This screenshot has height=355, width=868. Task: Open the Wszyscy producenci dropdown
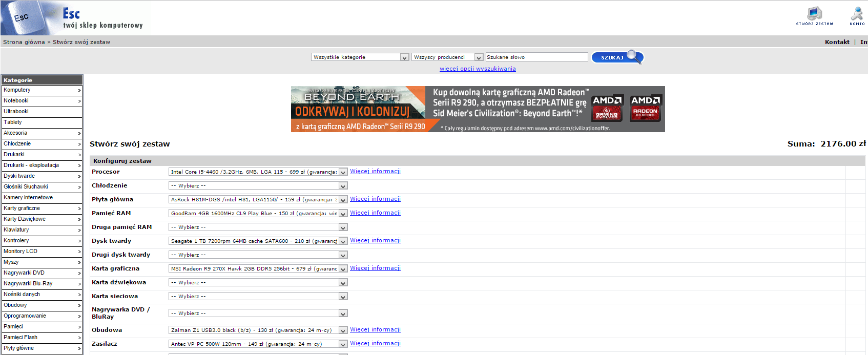point(447,57)
